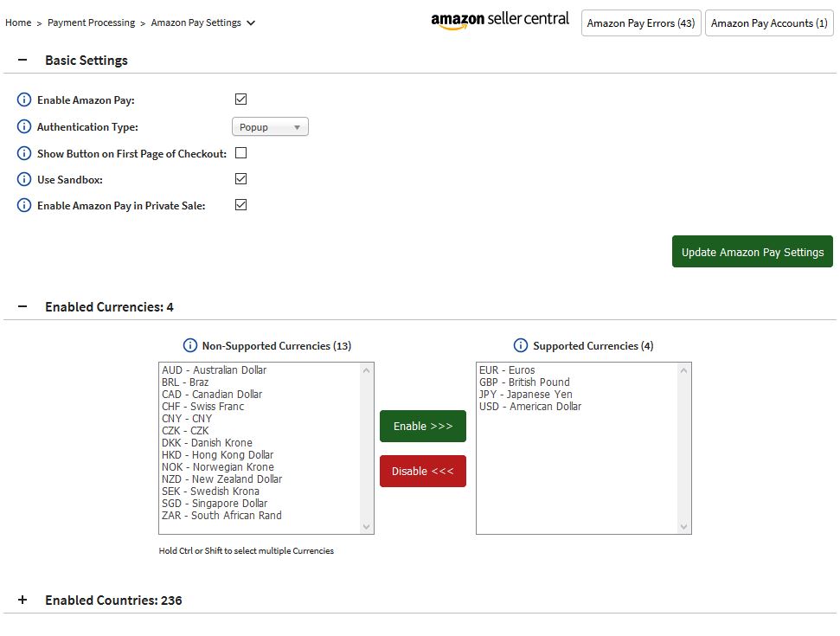This screenshot has width=840, height=636.
Task: Click the Update Amazon Pay Settings button
Action: [x=752, y=252]
